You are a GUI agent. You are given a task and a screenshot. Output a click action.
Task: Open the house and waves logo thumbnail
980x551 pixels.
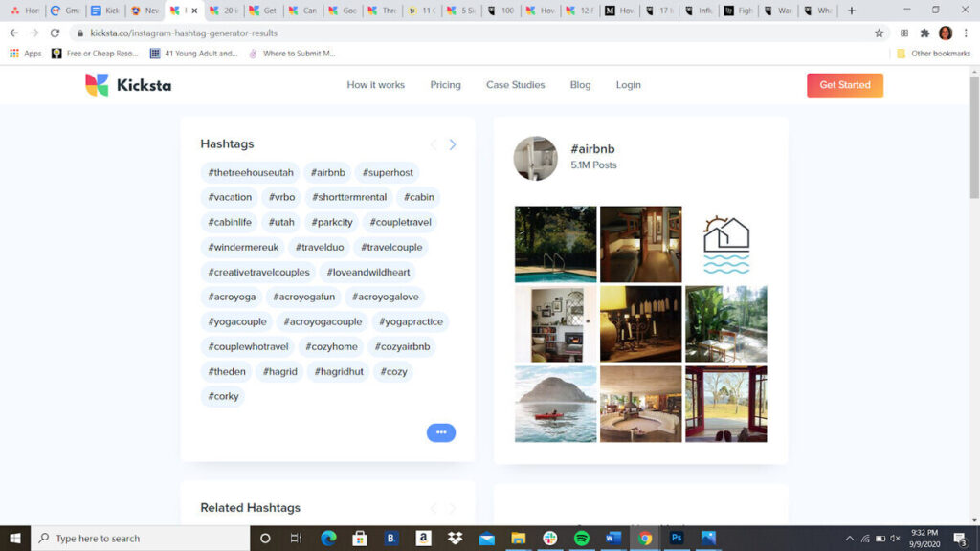[x=726, y=244]
